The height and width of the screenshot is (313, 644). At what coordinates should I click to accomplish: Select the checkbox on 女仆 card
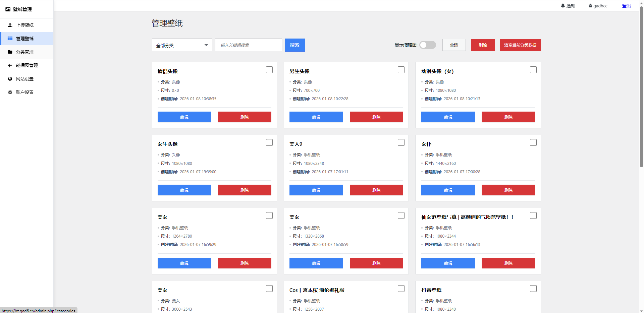pyautogui.click(x=533, y=143)
